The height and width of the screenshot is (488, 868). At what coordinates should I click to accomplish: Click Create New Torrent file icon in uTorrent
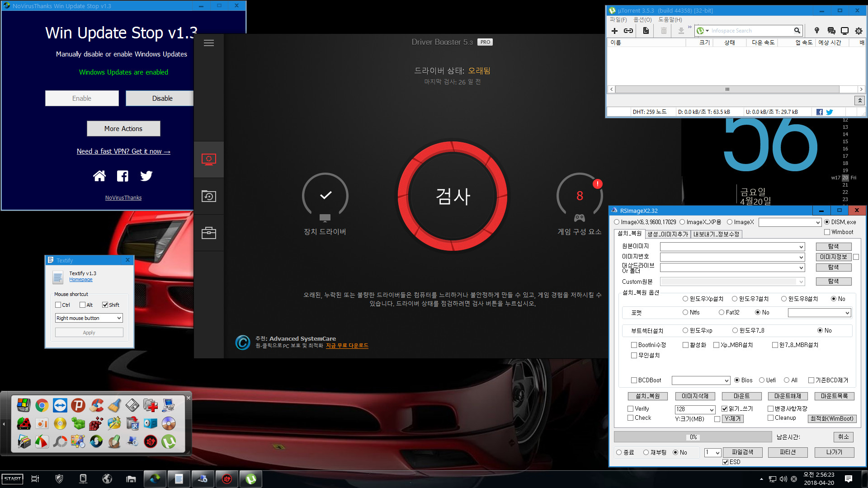[x=646, y=31]
